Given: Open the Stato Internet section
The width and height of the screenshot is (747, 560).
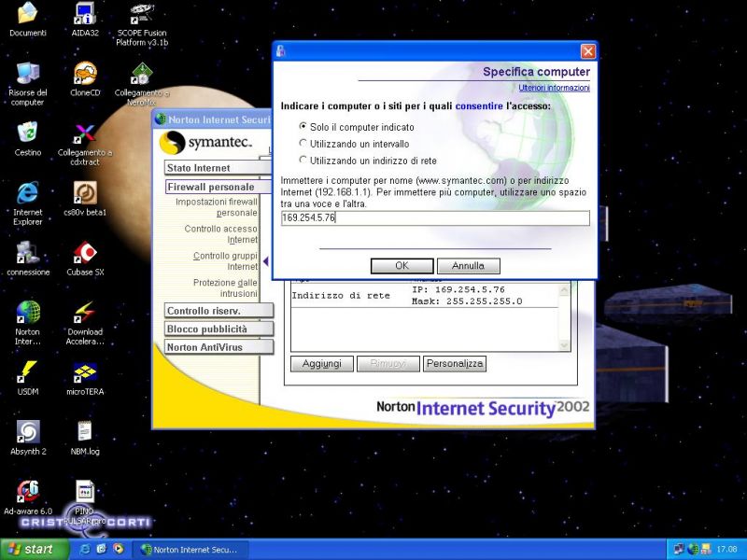Looking at the screenshot, I should point(218,168).
